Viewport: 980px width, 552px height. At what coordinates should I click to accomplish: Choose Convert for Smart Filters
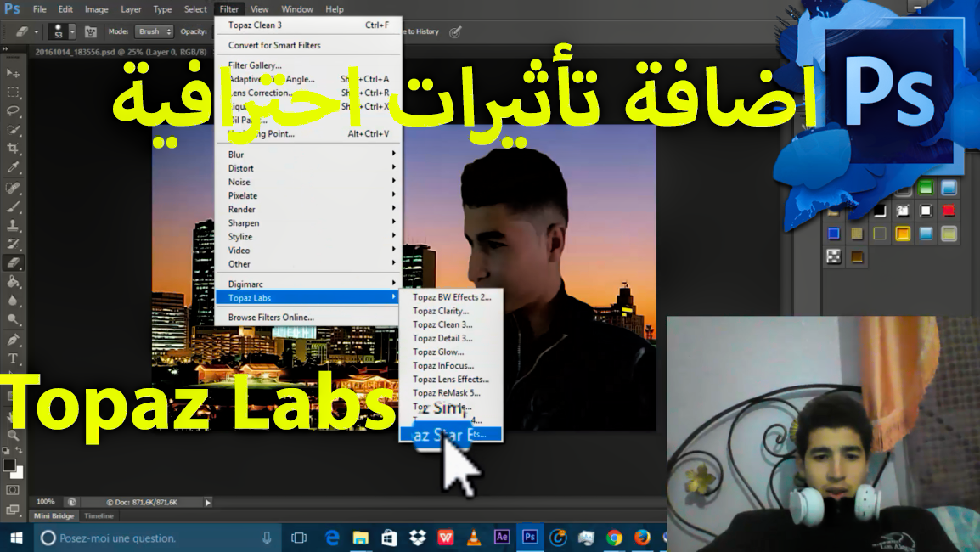pyautogui.click(x=307, y=45)
